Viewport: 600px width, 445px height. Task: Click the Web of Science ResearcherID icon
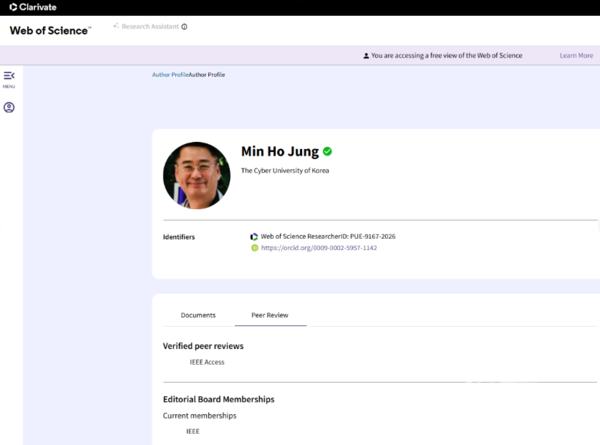[x=254, y=237]
